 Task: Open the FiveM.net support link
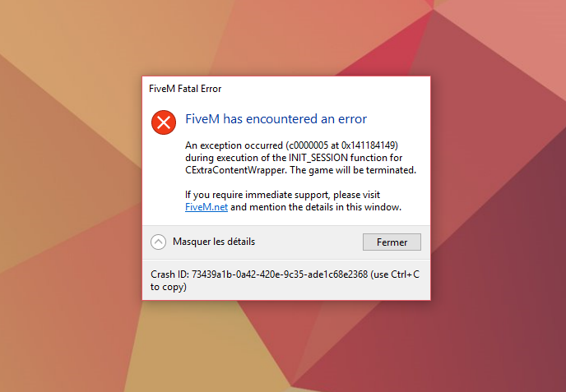tap(206, 207)
